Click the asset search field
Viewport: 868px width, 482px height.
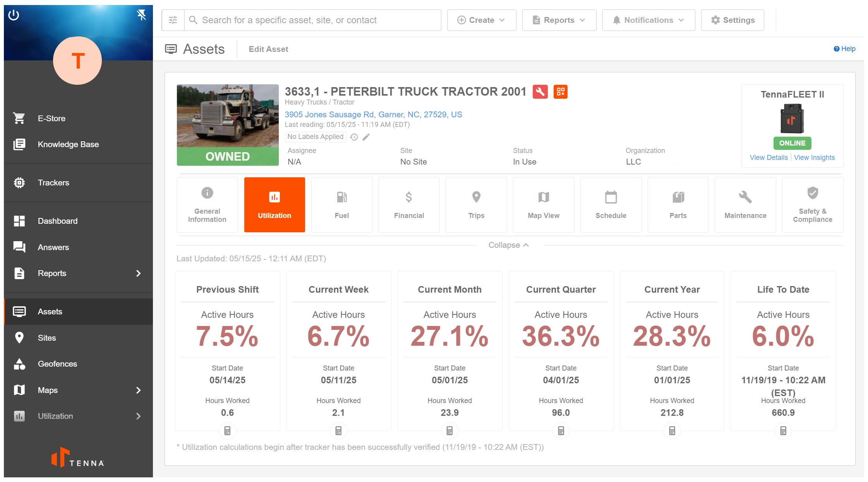(x=313, y=20)
